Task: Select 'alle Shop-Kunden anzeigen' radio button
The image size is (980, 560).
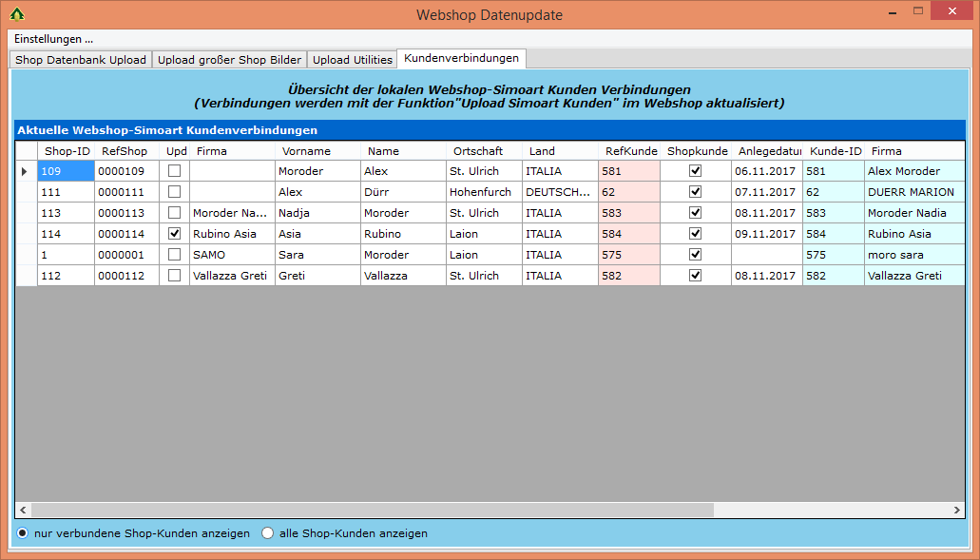Action: (268, 533)
